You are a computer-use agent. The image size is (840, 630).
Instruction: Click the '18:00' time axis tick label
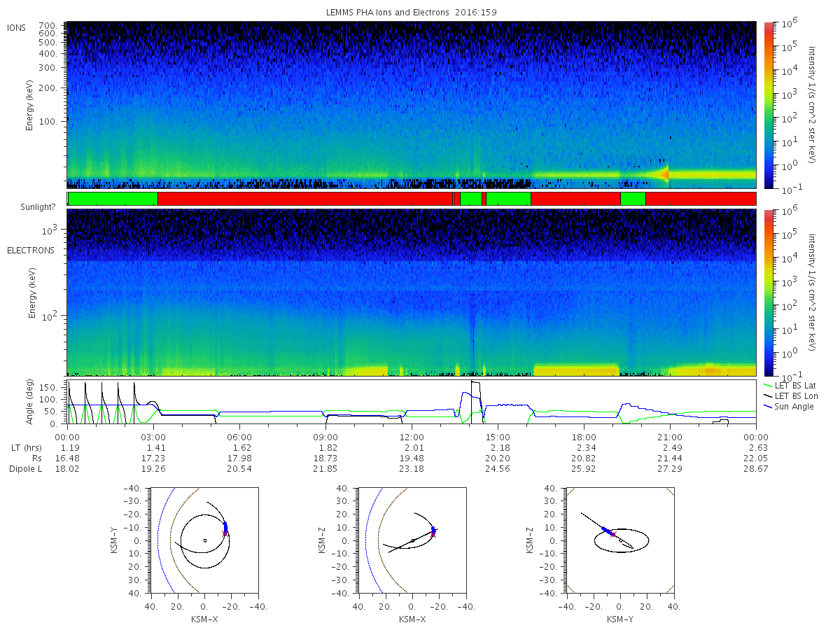pos(584,437)
